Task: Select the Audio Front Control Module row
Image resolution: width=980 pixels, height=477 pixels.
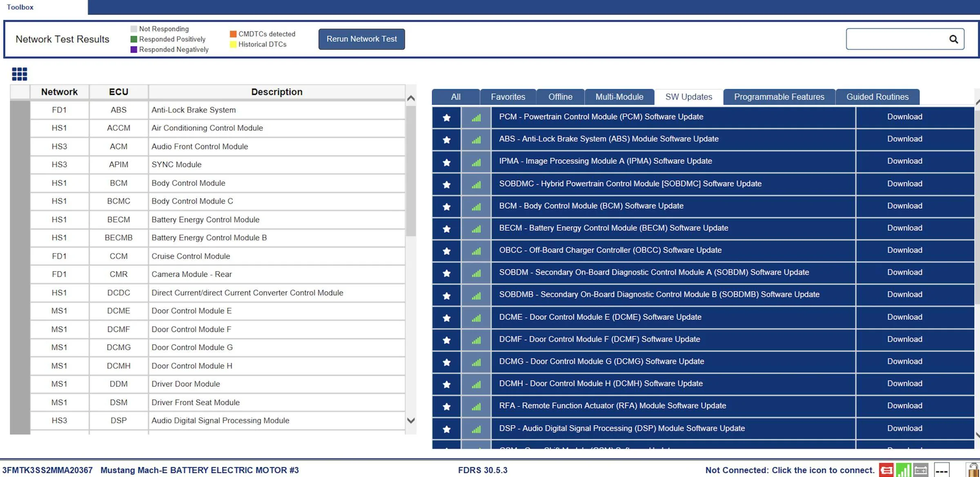Action: coord(218,147)
